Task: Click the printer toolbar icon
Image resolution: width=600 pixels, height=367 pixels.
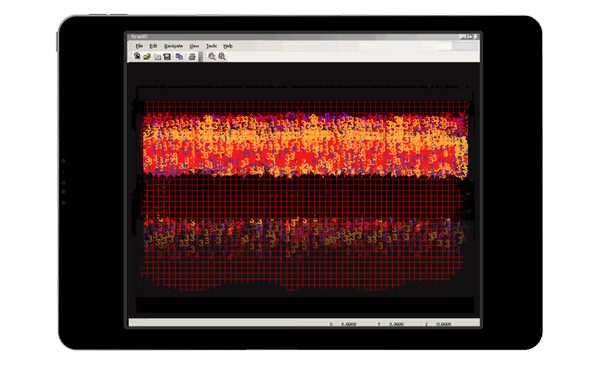Action: 192,57
